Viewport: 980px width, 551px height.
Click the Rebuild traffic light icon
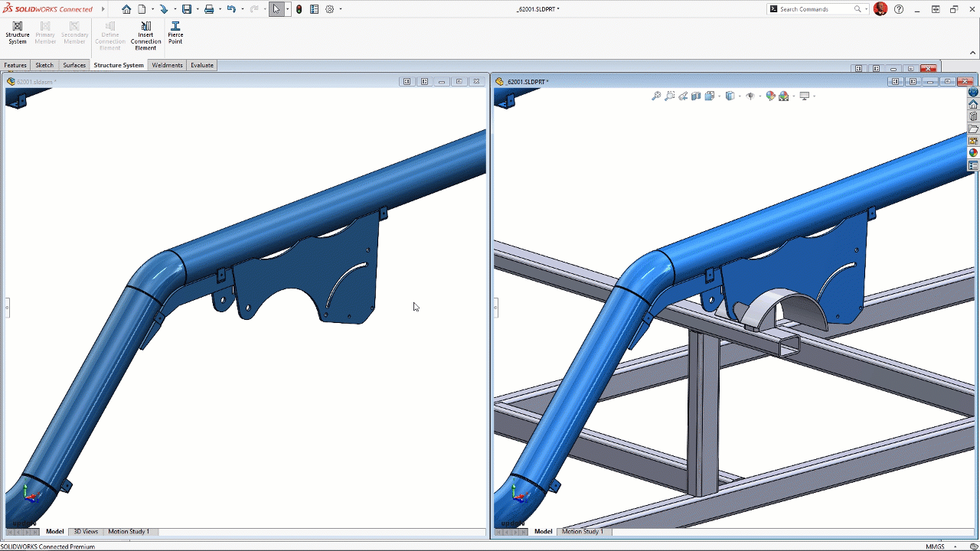[299, 9]
